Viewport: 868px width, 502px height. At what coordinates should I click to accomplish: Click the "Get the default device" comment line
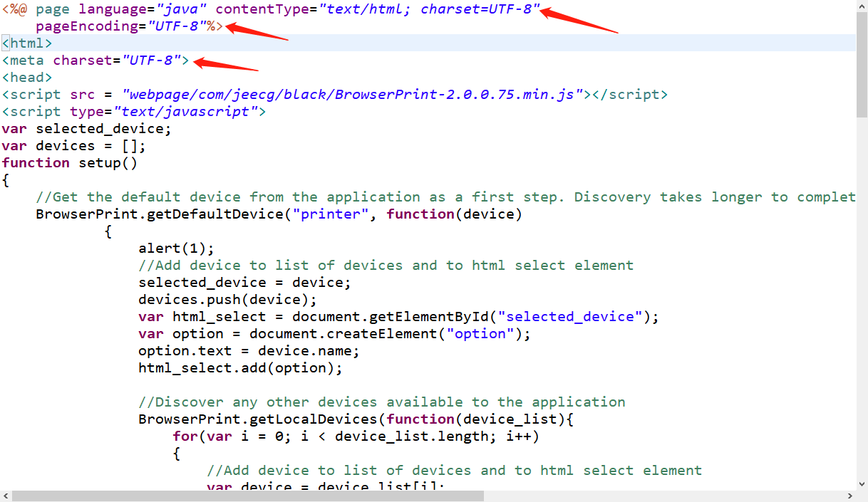coord(445,197)
